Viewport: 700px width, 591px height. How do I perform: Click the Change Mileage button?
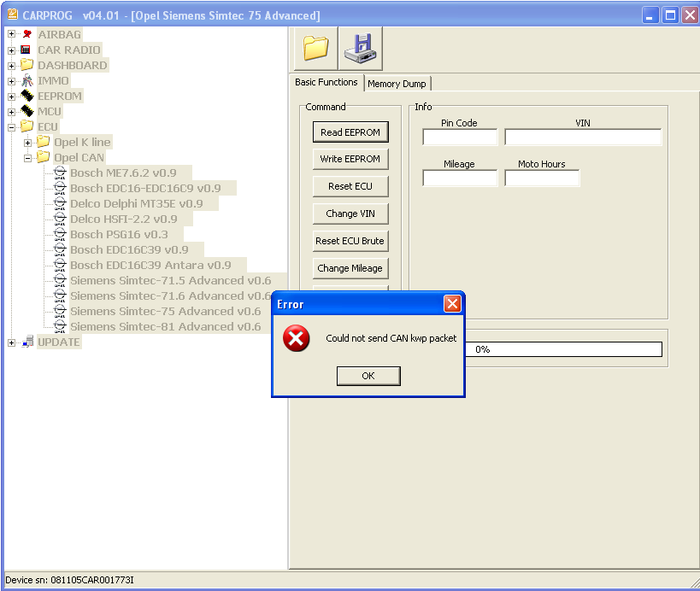tap(350, 268)
